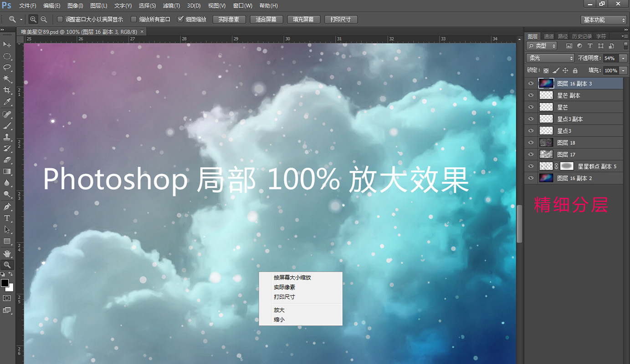The image size is (630, 364).
Task: Open the 图层(L) menu
Action: (99, 6)
